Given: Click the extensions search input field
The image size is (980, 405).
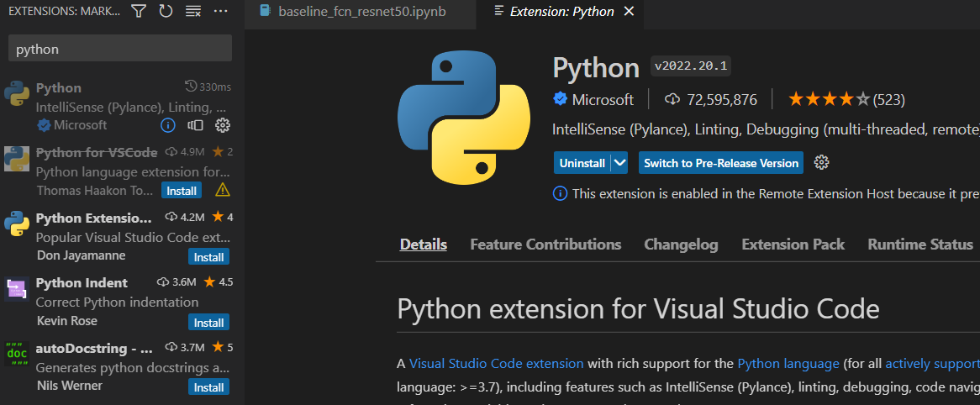Looking at the screenshot, I should point(119,49).
